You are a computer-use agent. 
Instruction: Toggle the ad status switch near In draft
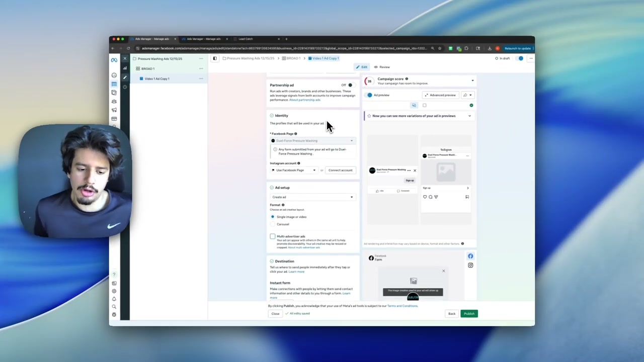pyautogui.click(x=520, y=58)
